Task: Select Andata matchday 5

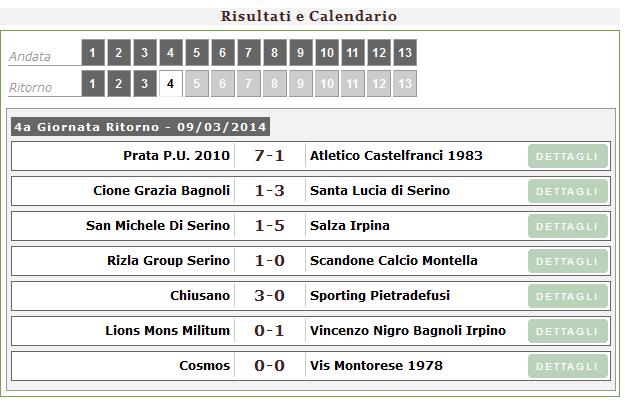Action: 196,53
